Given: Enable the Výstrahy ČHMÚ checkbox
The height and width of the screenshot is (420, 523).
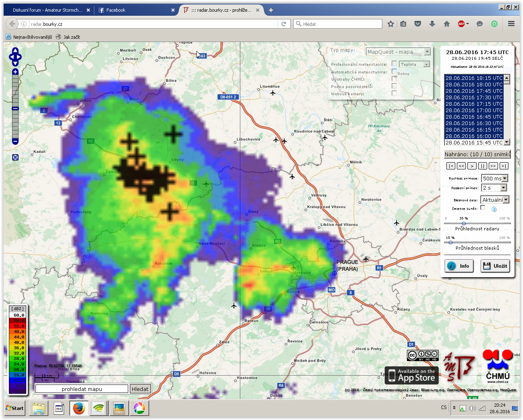Looking at the screenshot, I should point(394,79).
